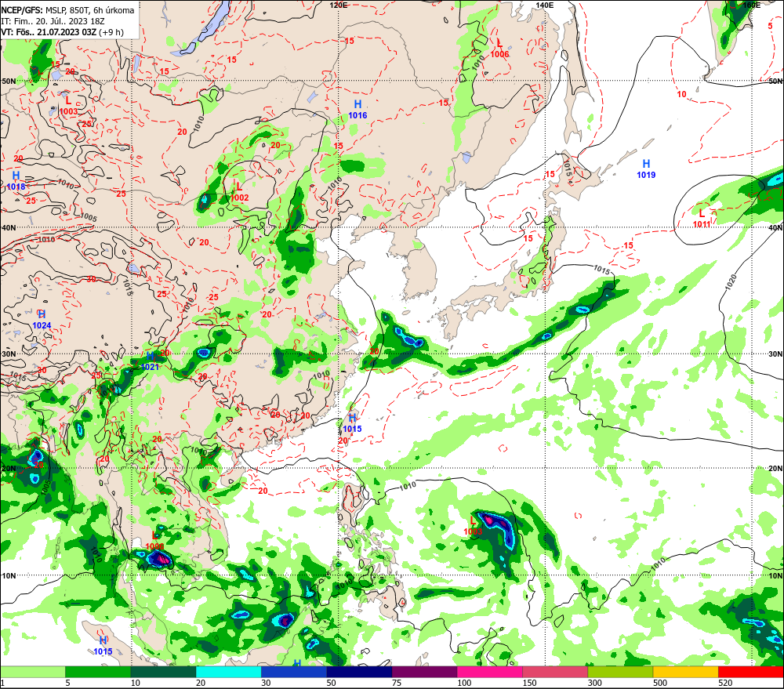
Task: Click the 'L 1006' low in the north
Action: coord(499,49)
